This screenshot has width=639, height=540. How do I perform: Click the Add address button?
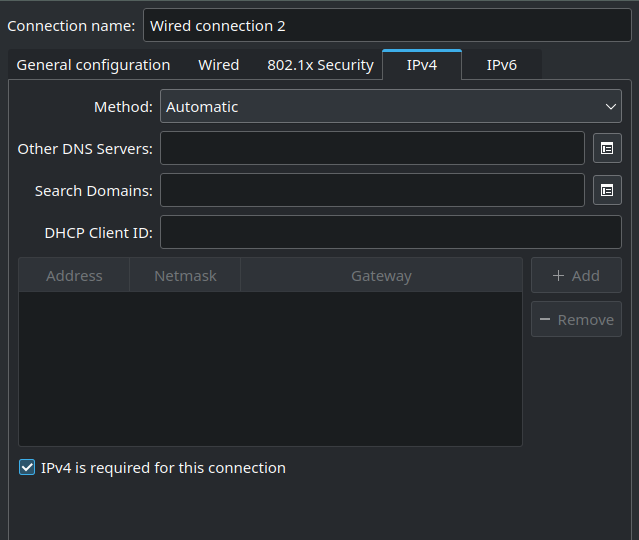(x=576, y=276)
